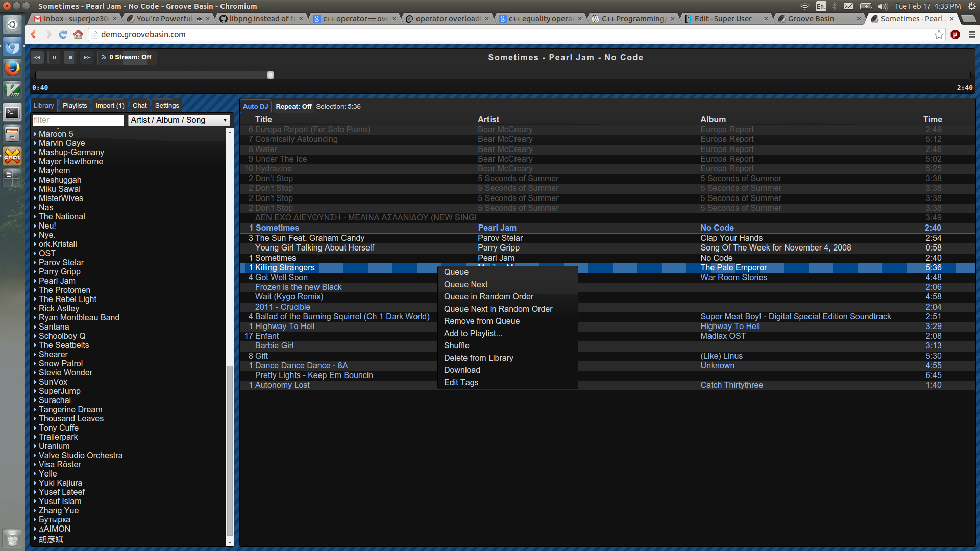Click the mail indicator icon
The image size is (980, 551).
click(848, 6)
